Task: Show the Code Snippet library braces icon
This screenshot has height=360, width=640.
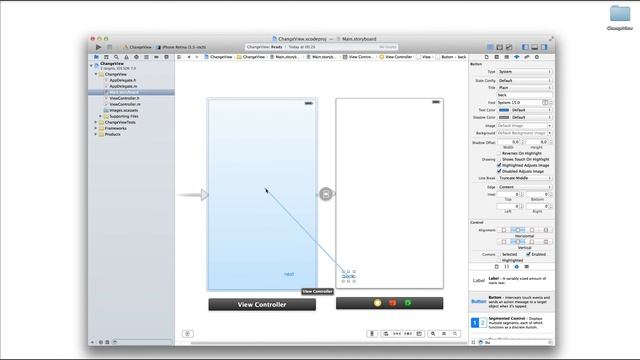Action: (507, 267)
